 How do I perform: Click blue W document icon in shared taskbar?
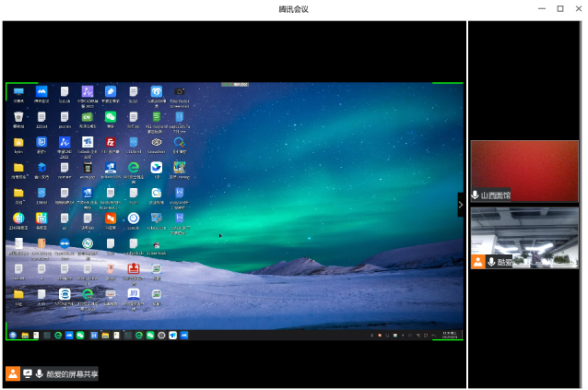(x=94, y=336)
